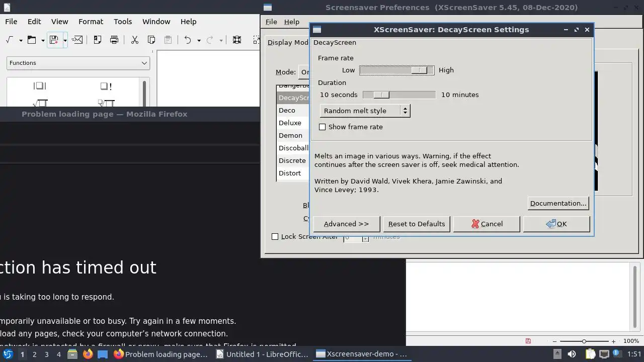The height and width of the screenshot is (362, 644).
Task: Click zoom in plus in LibreOffice status bar
Action: pos(613,341)
